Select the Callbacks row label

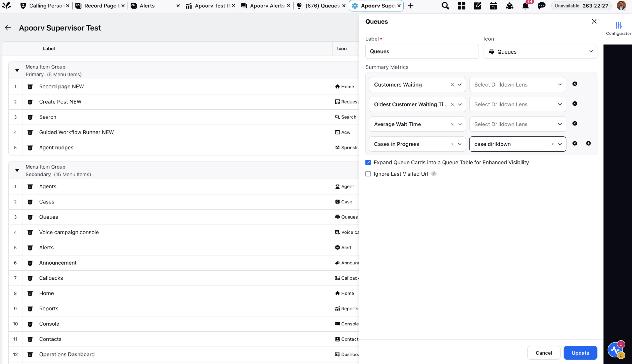click(x=51, y=278)
